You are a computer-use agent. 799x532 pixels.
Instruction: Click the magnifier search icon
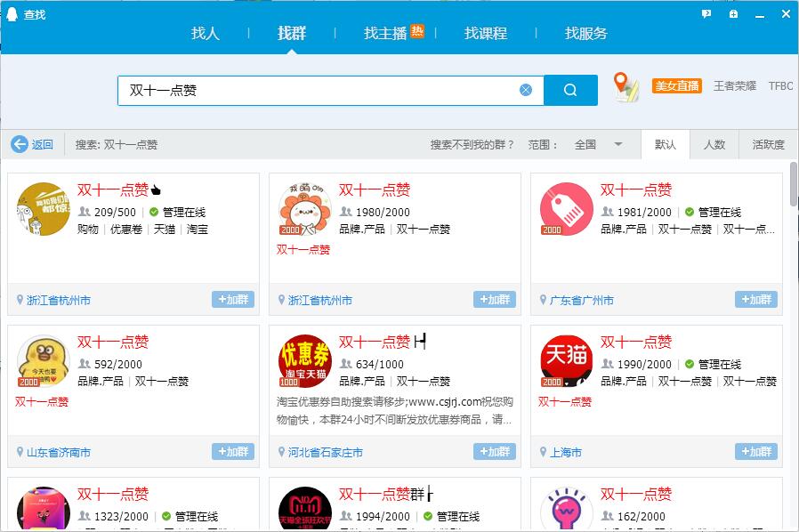(x=570, y=89)
